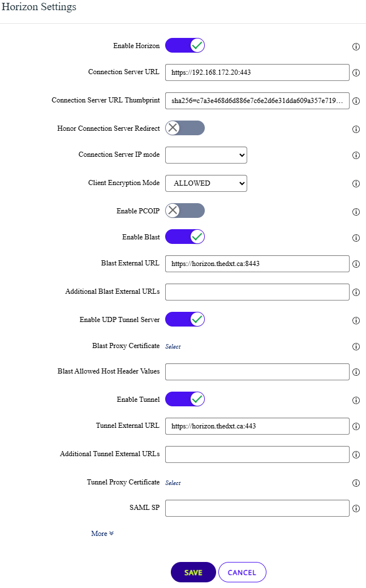
Task: Show info tooltip for SAML SP
Action: click(x=356, y=509)
